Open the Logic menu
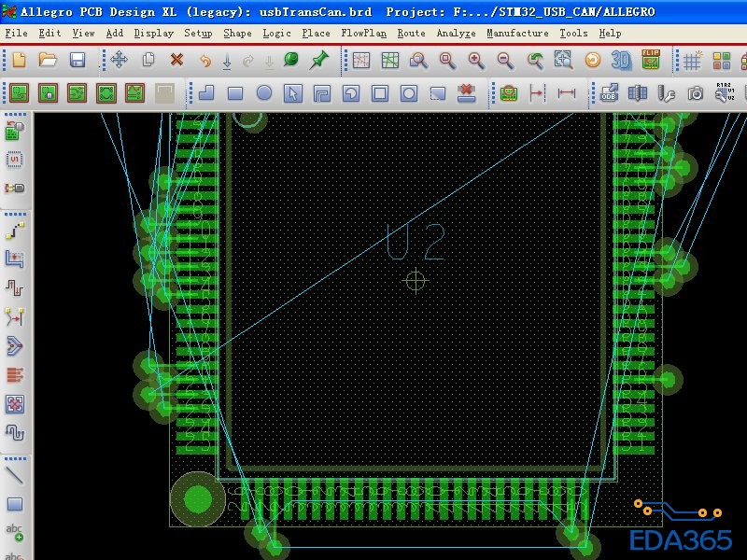Screen dimensions: 747x560 point(276,34)
